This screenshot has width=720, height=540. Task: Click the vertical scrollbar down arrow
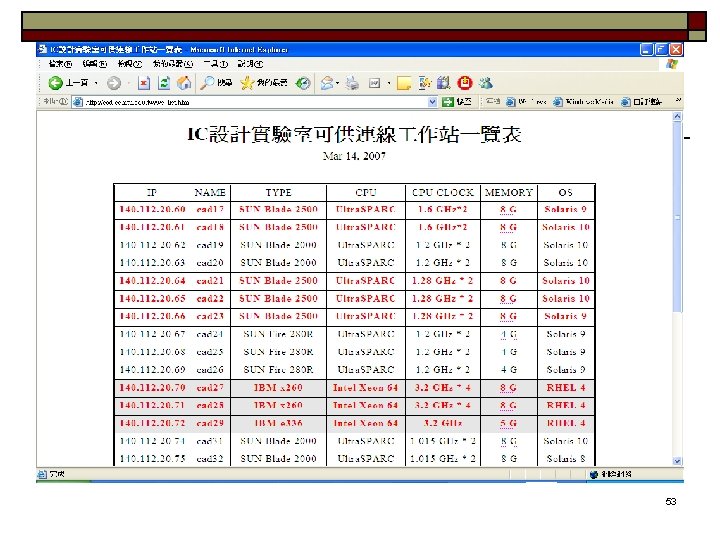(677, 461)
